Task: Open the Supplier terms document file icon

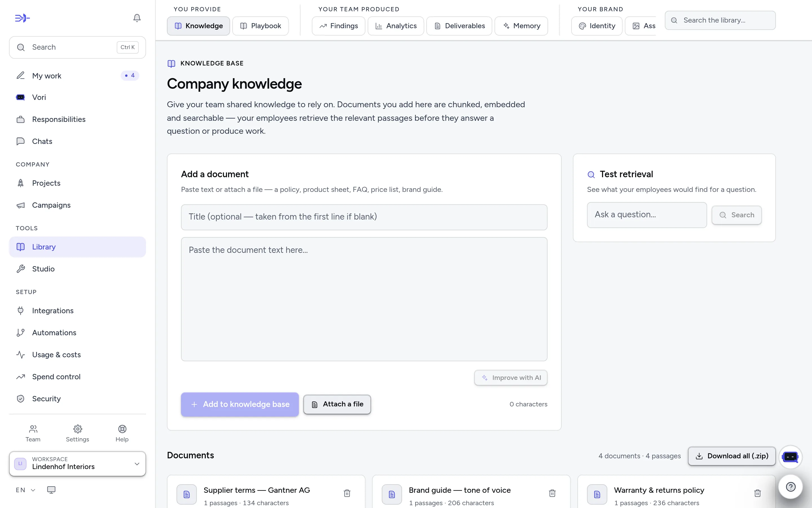Action: point(187,494)
